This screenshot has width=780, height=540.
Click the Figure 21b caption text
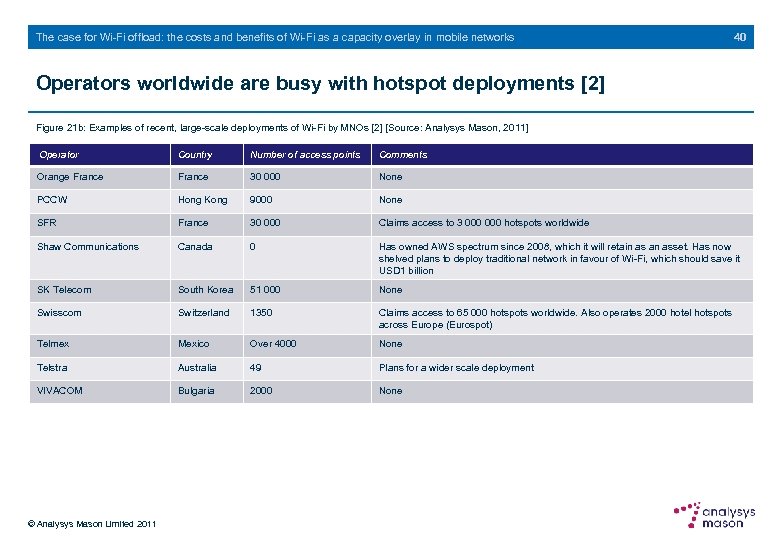point(282,128)
